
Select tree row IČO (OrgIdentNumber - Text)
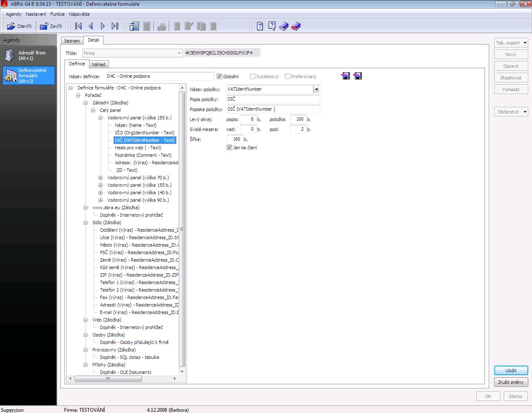144,133
